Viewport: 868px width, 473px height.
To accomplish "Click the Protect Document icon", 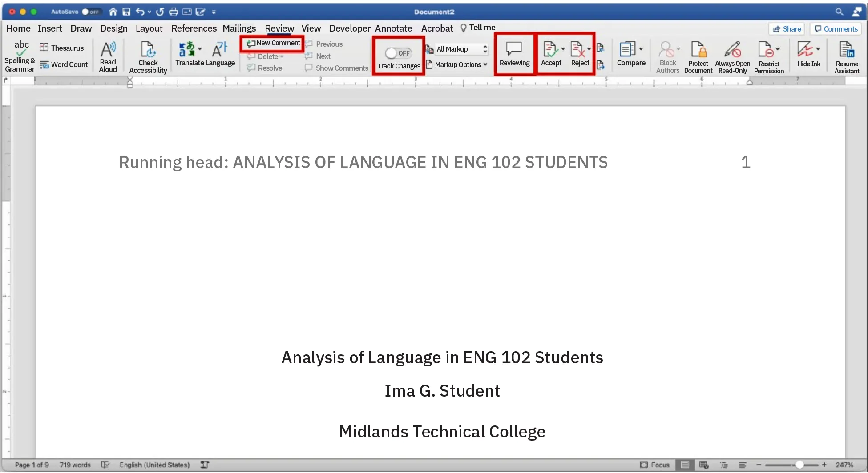I will pyautogui.click(x=698, y=56).
